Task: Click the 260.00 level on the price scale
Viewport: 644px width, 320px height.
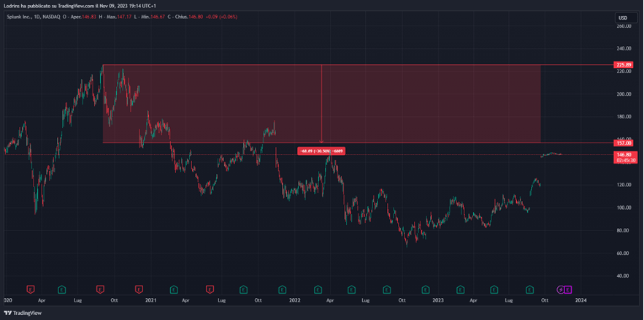Action: click(623, 26)
